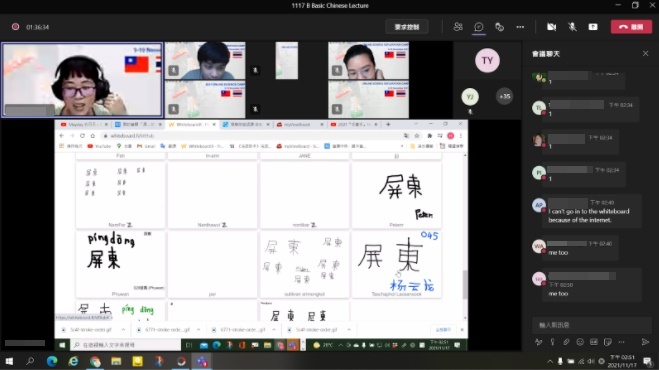Open the Windows Start menu

pyautogui.click(x=9, y=361)
